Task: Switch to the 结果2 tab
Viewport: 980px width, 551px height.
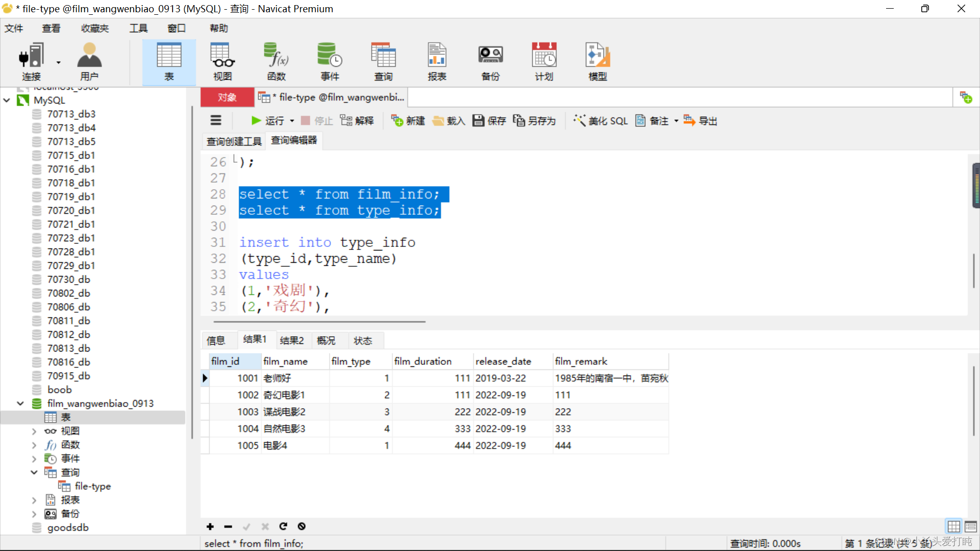Action: click(291, 340)
